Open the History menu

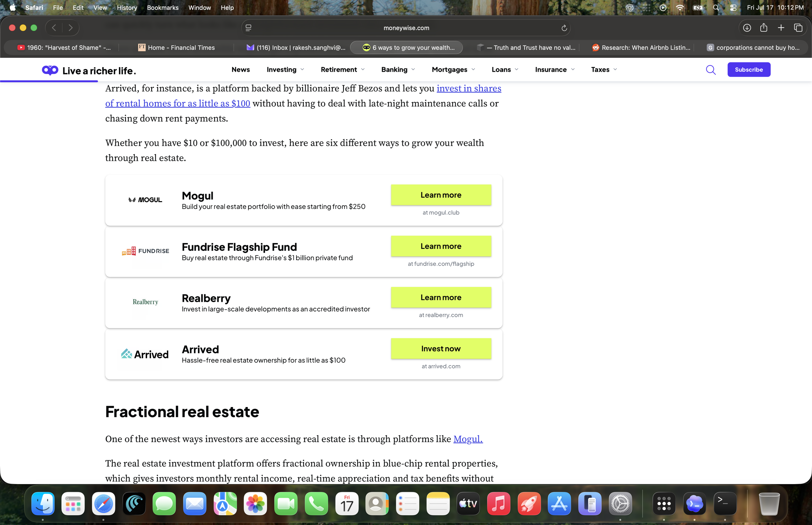[127, 7]
